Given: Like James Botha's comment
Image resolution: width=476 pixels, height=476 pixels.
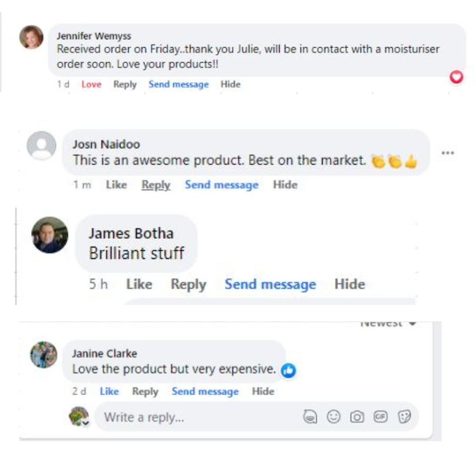Looking at the screenshot, I should click(139, 284).
